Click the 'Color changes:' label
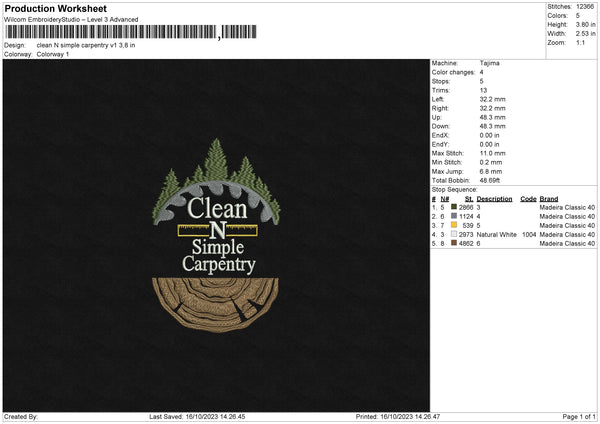Image resolution: width=600 pixels, height=424 pixels. 453,72
